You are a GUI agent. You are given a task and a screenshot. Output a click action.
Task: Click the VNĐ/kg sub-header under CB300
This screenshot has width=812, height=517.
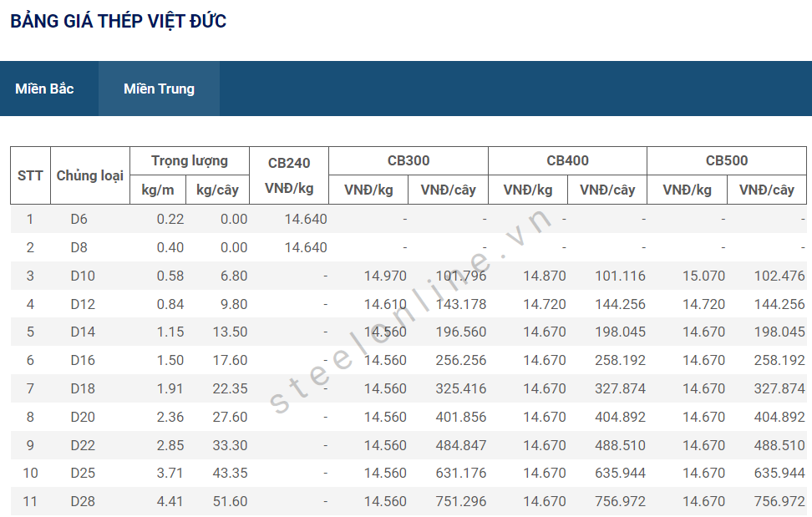tap(368, 190)
